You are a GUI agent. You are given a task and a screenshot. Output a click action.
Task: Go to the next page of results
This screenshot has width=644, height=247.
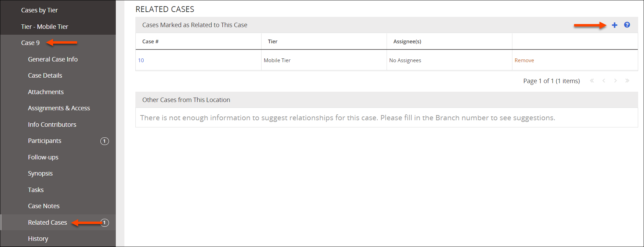point(615,80)
